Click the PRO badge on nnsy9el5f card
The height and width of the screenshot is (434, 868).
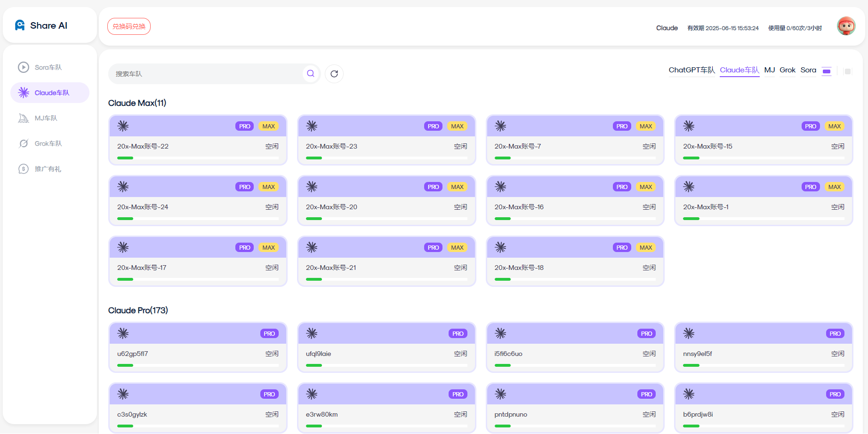835,333
